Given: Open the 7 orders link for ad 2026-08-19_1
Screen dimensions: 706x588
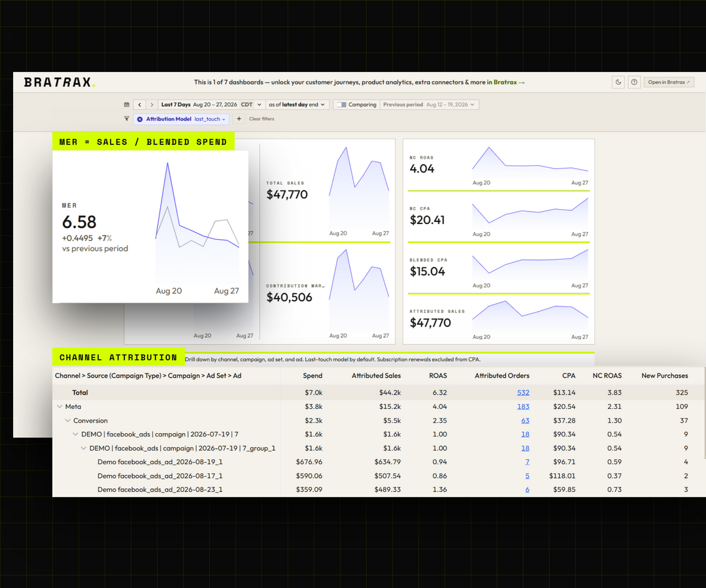Looking at the screenshot, I should coord(528,462).
